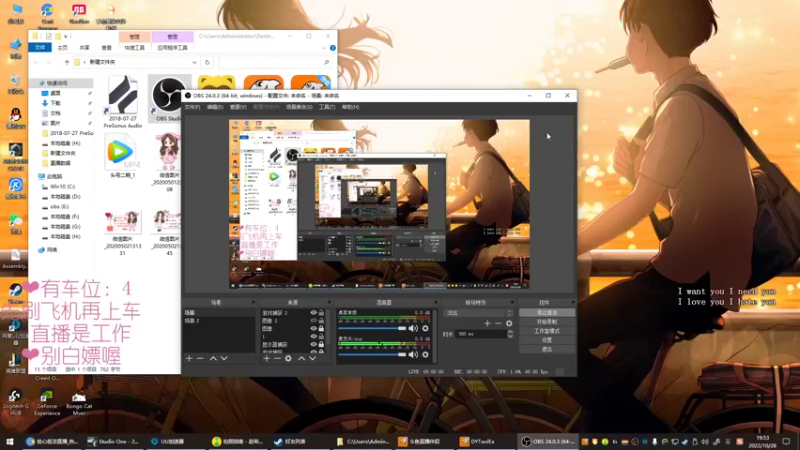Open the OBS 帮助(H) menu
The height and width of the screenshot is (450, 800).
tap(351, 107)
